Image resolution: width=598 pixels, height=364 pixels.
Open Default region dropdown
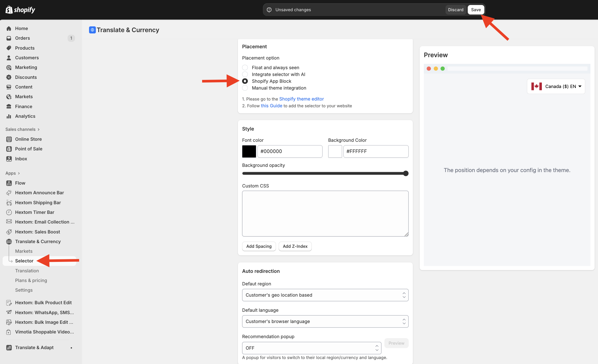click(325, 295)
